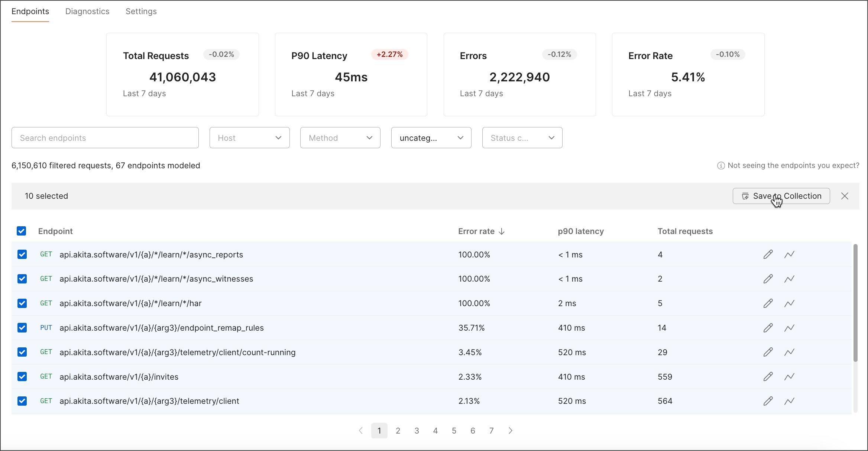Uncheck the invites endpoint checkbox

point(22,377)
